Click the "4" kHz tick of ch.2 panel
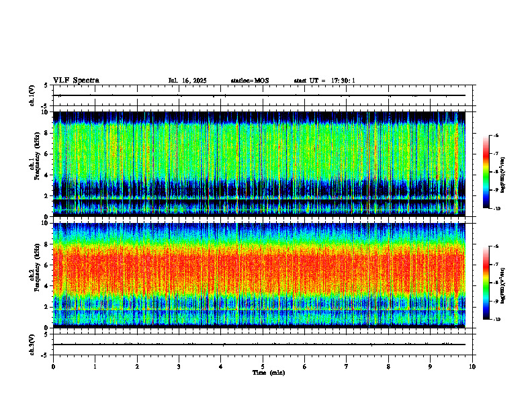 (x=47, y=286)
